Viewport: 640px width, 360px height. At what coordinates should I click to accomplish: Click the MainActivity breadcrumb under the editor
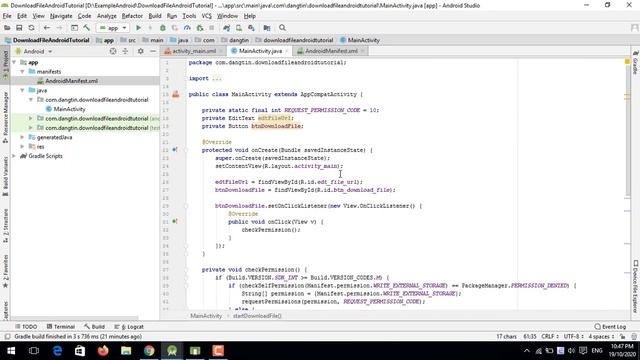206,316
